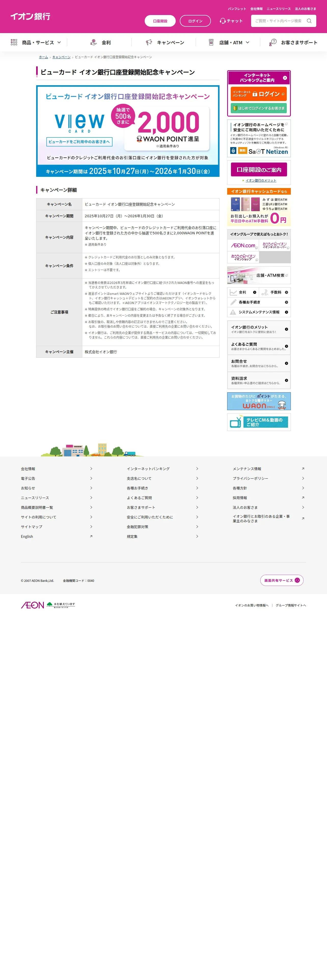The image size is (327, 980).
Task: Open ニュースリリース top header link
Action: pos(279,9)
